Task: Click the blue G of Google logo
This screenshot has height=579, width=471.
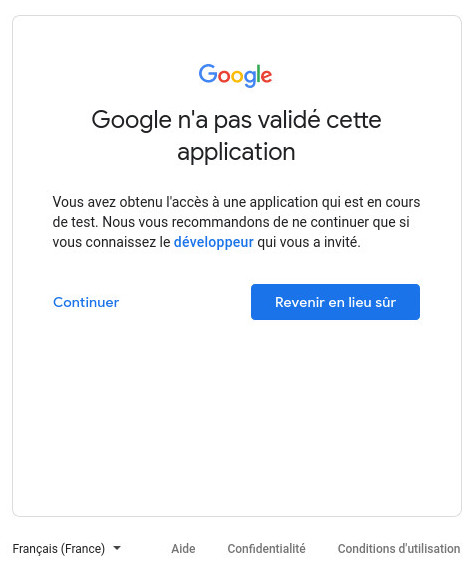Action: click(208, 73)
